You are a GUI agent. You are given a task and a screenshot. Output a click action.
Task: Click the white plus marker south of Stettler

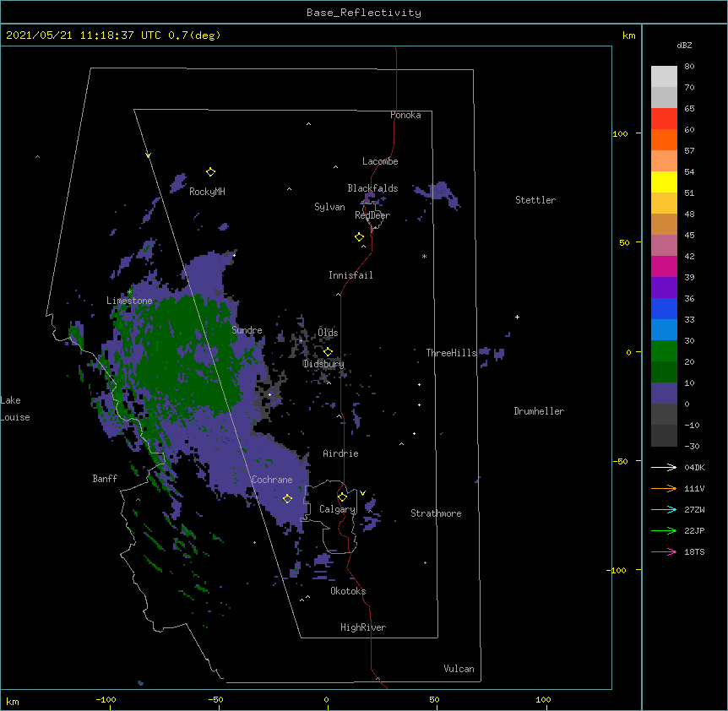(517, 317)
